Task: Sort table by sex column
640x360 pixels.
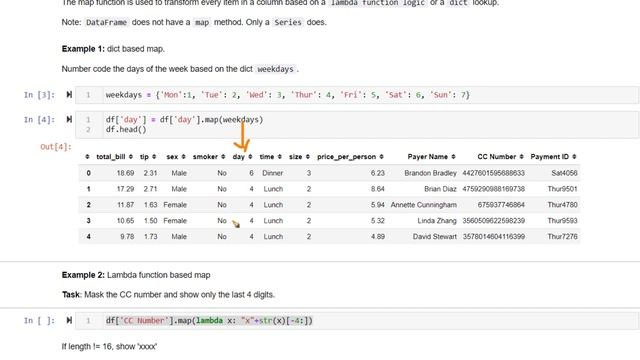Action: click(x=183, y=157)
